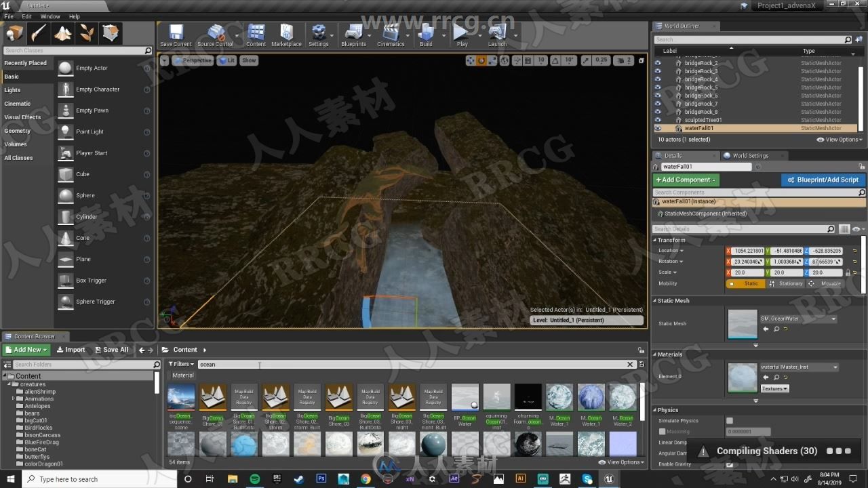This screenshot has height=488, width=868.
Task: Open the Lit view mode dropdown
Action: click(226, 60)
